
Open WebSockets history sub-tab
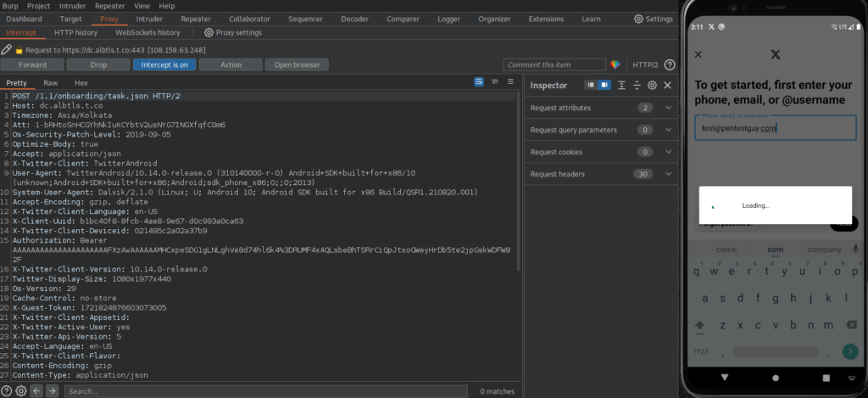(x=147, y=33)
